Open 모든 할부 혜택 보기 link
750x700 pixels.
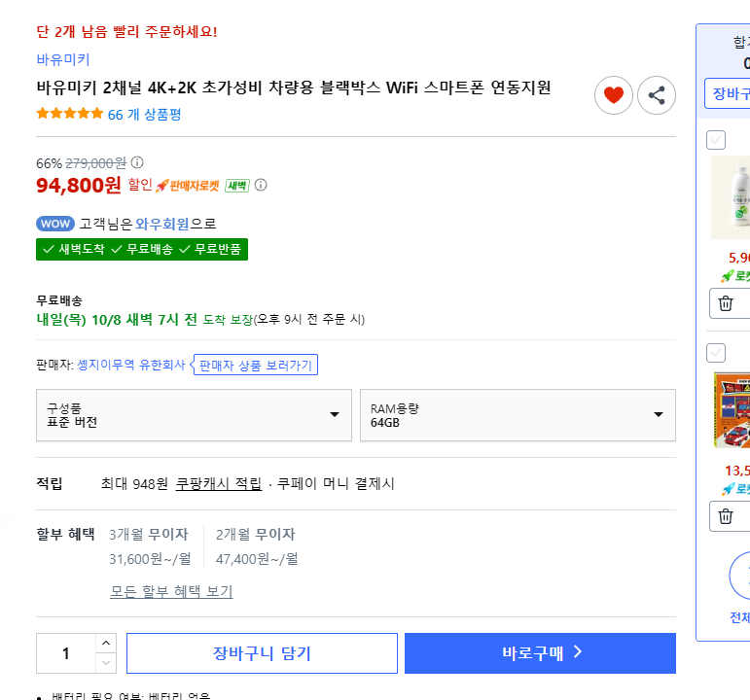point(171,591)
